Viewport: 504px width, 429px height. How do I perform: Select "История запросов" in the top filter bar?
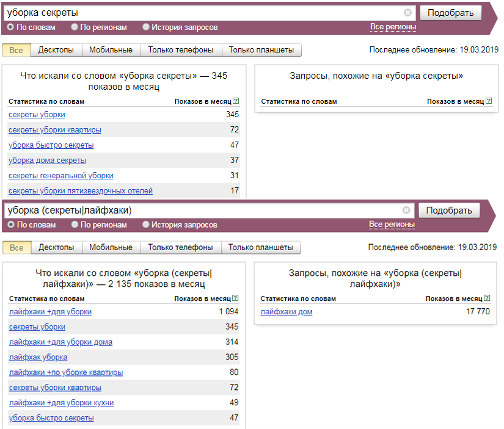coord(145,27)
